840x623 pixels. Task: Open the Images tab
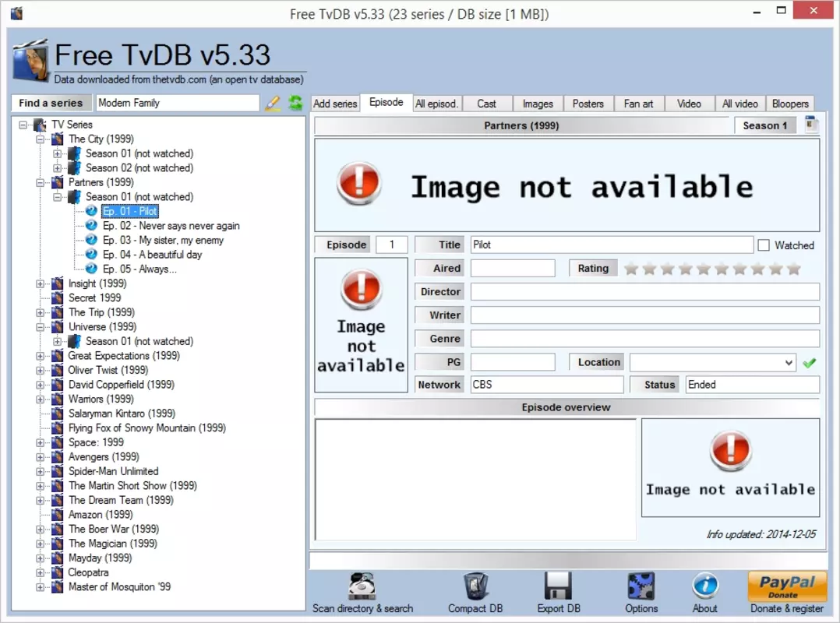click(x=538, y=104)
